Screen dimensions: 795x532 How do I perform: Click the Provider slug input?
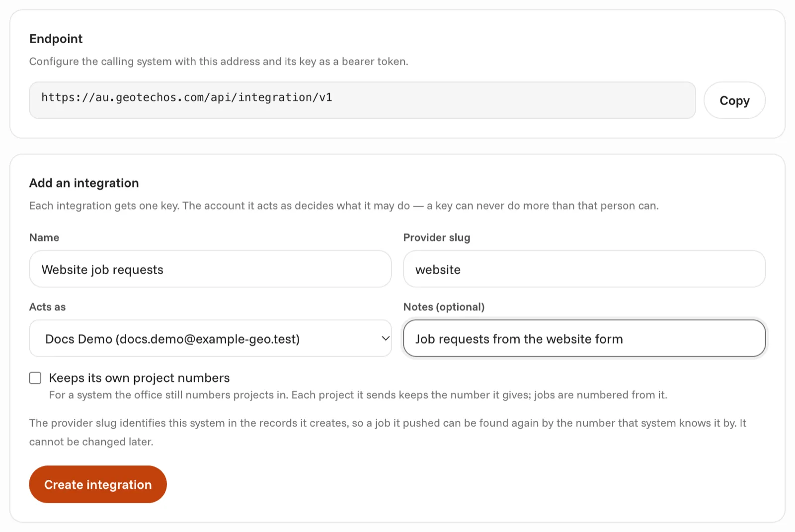pos(584,269)
